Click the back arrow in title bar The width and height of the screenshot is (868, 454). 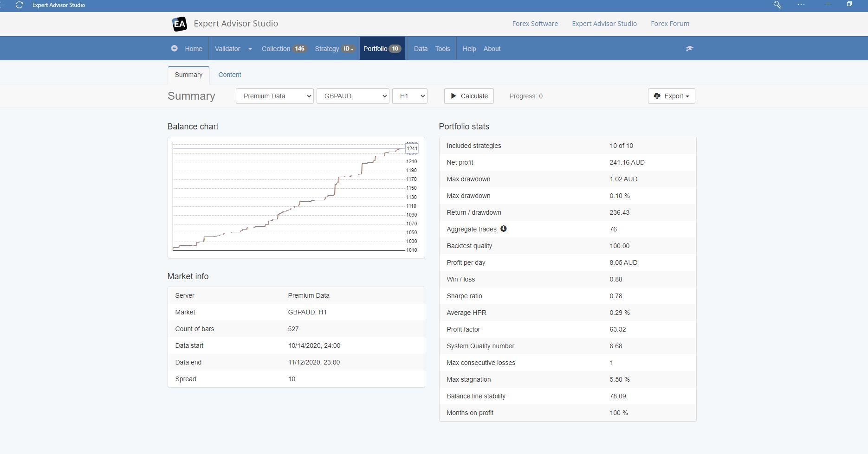click(2, 5)
